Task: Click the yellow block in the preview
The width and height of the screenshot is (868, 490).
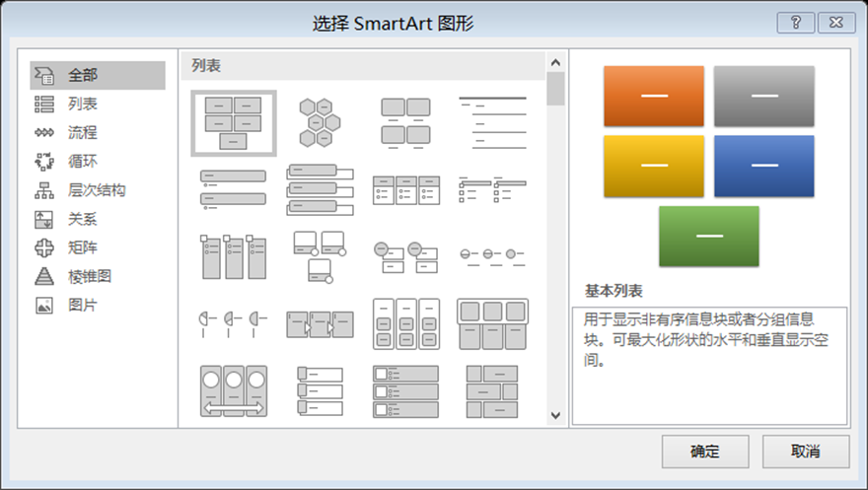Action: click(654, 166)
